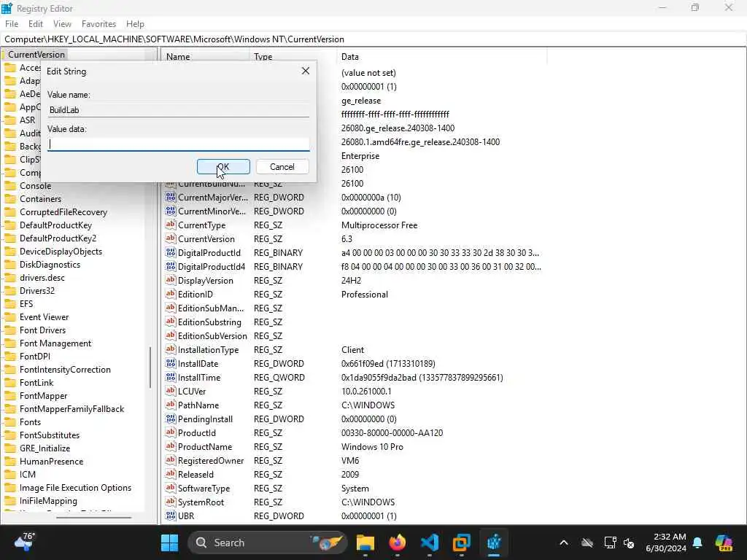The image size is (747, 560).
Task: Click the InstallDate DWORD value icon
Action: 171,363
